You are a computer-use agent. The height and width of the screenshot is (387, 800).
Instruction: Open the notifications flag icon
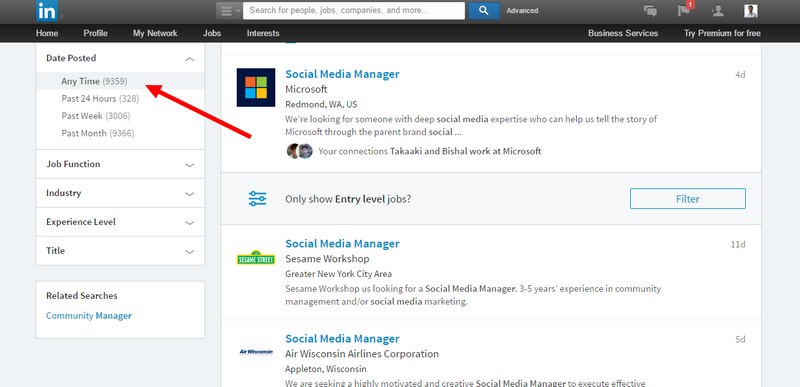point(684,10)
